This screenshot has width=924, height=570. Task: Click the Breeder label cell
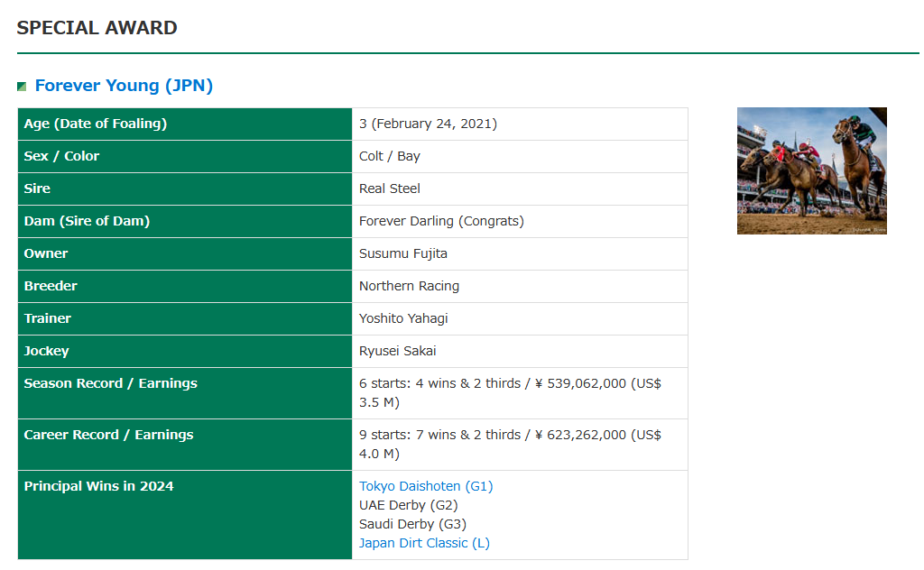tap(185, 286)
